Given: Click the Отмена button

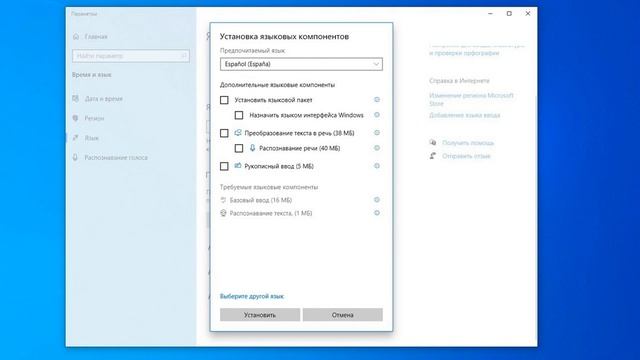Looking at the screenshot, I should tap(342, 315).
